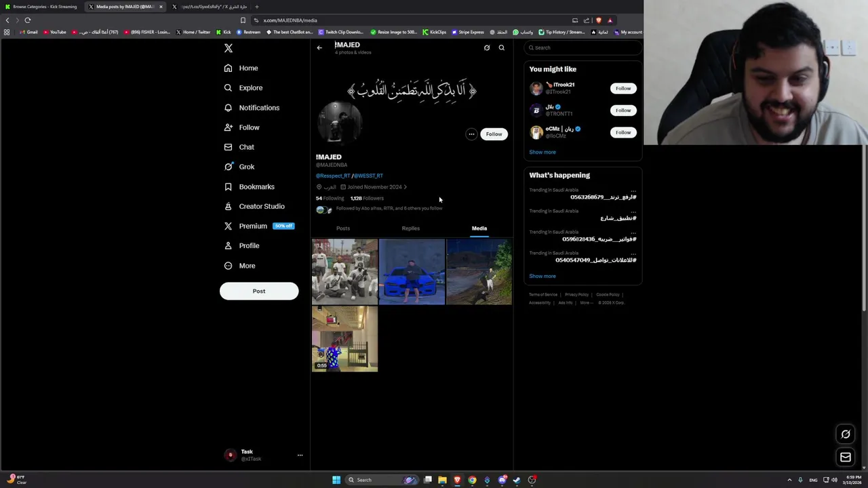Click the search posts magnifier icon
The width and height of the screenshot is (868, 488).
[x=502, y=47]
